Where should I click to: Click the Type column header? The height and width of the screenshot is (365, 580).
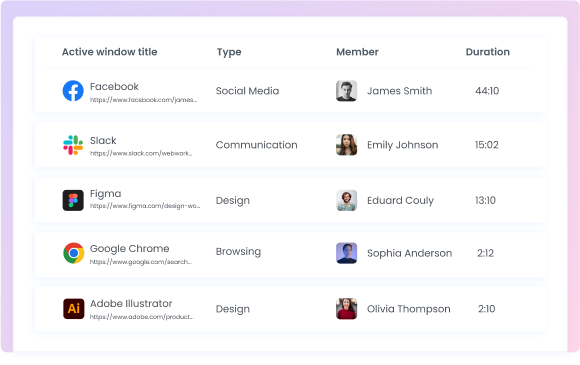tap(229, 52)
